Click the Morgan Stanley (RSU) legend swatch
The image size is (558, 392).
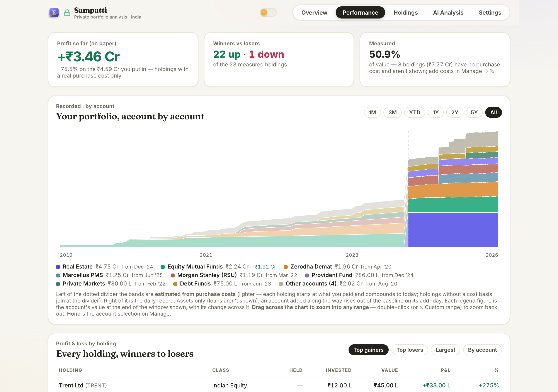coord(173,275)
